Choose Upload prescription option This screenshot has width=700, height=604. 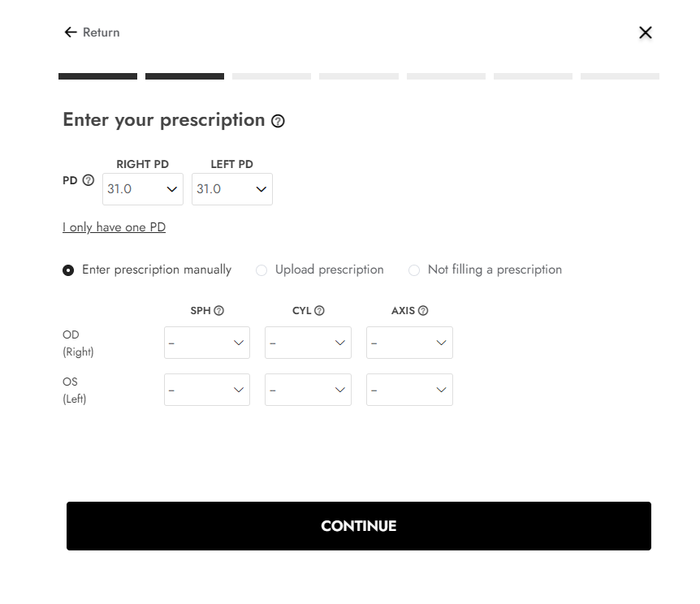click(261, 270)
